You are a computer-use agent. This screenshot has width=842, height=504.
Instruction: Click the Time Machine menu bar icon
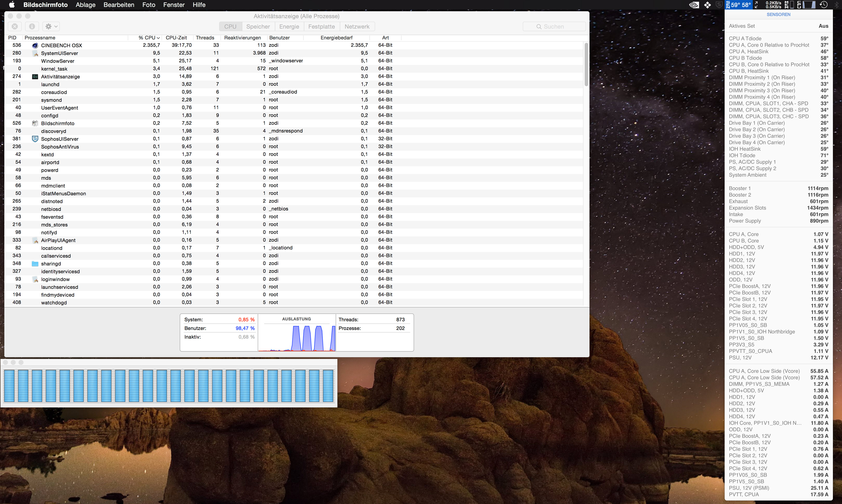pos(824,5)
